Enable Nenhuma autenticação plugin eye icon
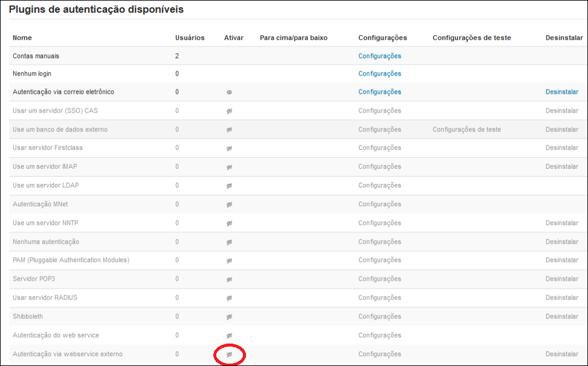This screenshot has height=366, width=588. [229, 242]
